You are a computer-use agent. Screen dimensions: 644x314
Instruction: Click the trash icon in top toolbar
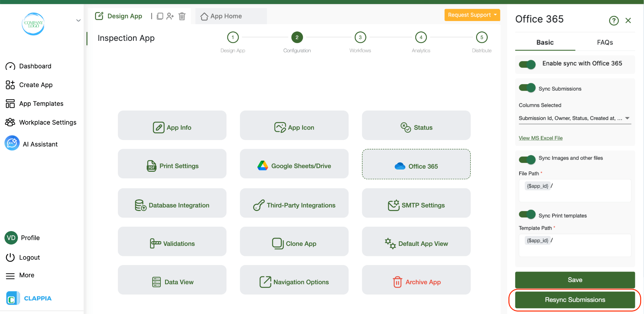tap(182, 16)
